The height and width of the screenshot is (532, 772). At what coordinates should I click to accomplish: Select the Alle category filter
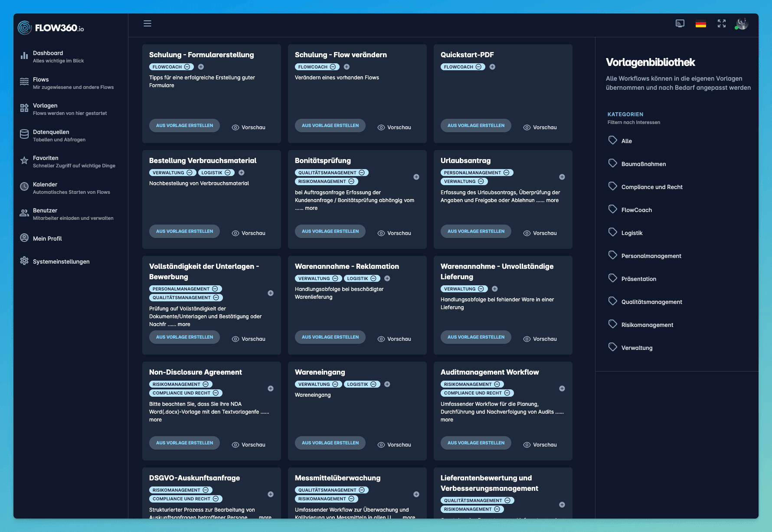point(627,140)
